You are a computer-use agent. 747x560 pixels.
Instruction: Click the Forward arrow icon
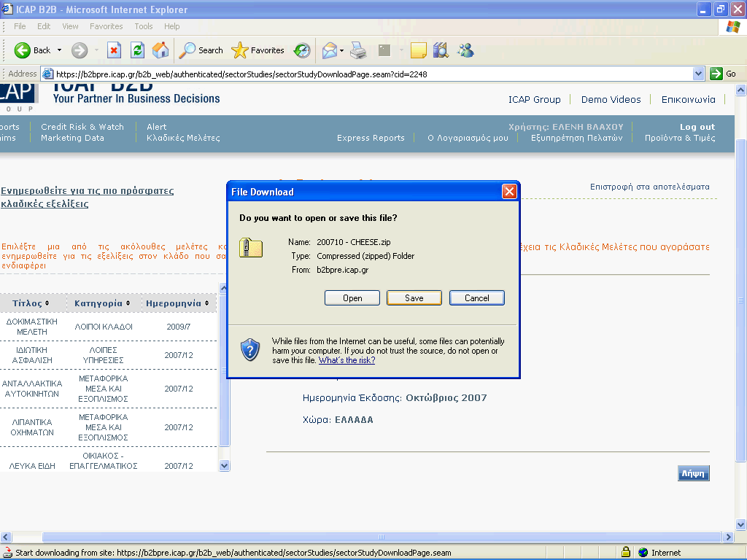tap(80, 50)
